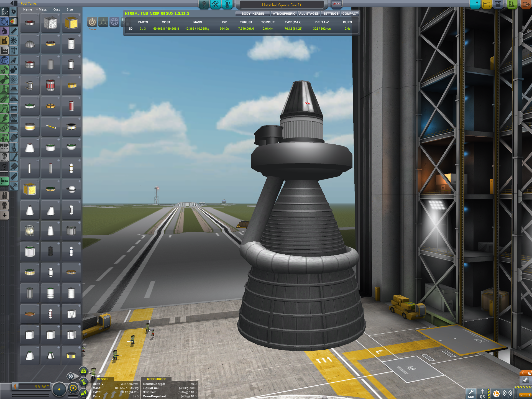Click the orange Exit VAB icon

click(x=526, y=4)
